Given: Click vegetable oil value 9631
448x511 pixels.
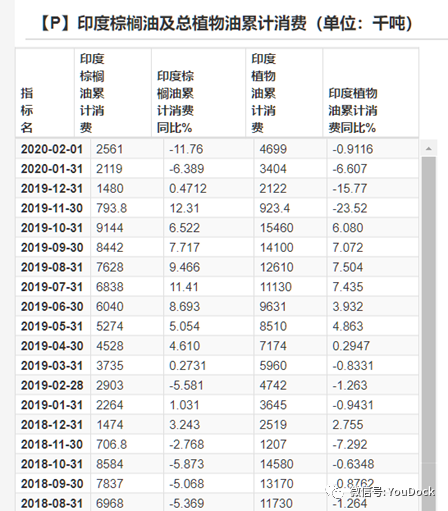Looking at the screenshot, I should [290, 306].
